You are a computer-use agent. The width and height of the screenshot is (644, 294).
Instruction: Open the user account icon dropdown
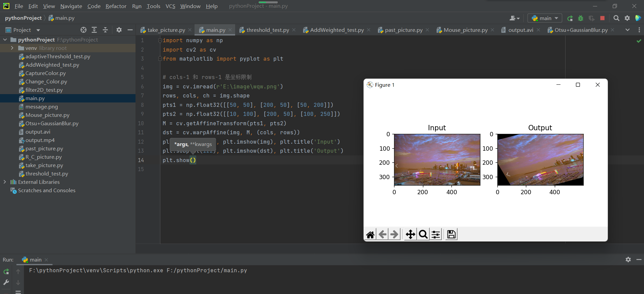pos(514,18)
